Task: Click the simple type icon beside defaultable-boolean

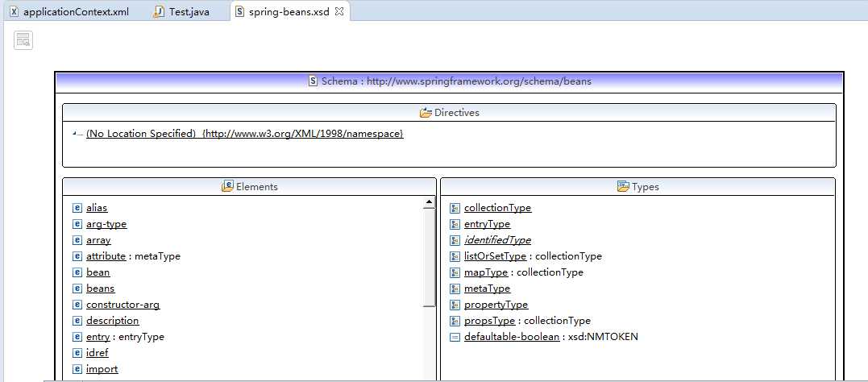Action: [x=455, y=337]
